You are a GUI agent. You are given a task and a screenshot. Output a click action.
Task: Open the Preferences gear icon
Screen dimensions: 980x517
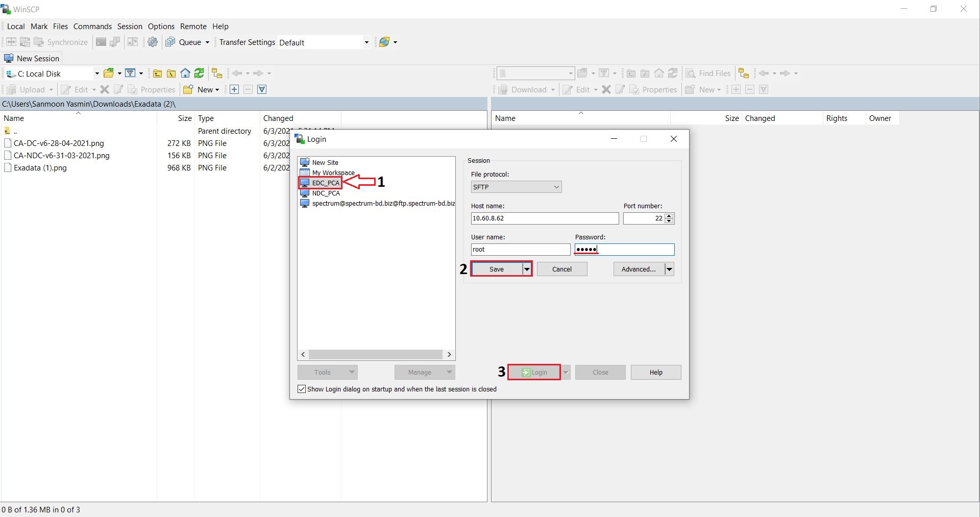coord(153,42)
